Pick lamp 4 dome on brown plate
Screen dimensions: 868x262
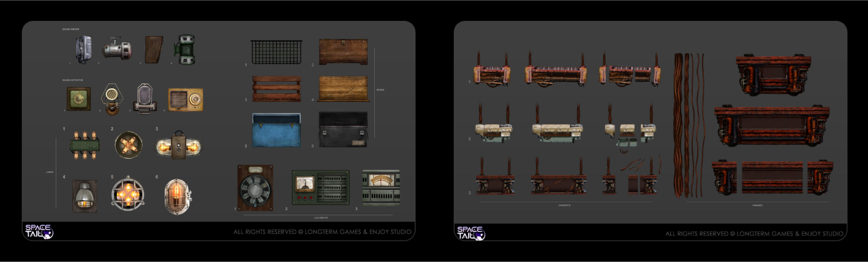(x=85, y=196)
